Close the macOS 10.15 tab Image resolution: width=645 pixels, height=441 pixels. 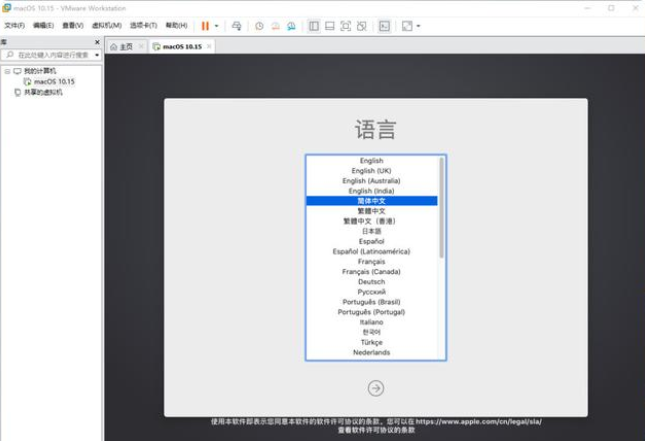coord(209,46)
